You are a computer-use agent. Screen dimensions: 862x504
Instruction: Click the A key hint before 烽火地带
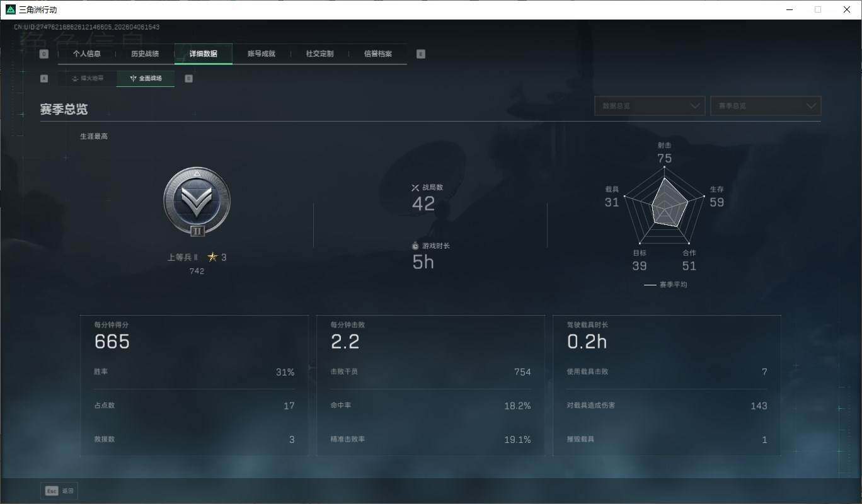44,79
